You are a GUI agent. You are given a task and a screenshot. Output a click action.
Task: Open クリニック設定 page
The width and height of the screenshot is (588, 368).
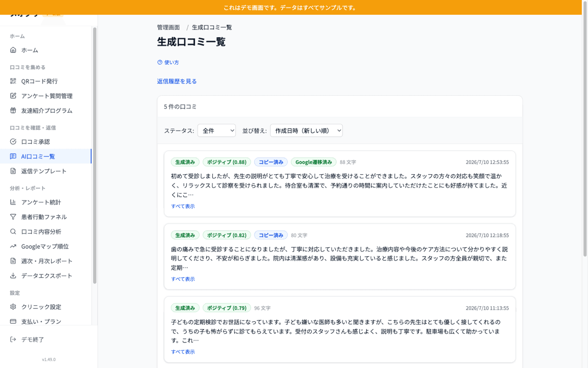coord(46,307)
